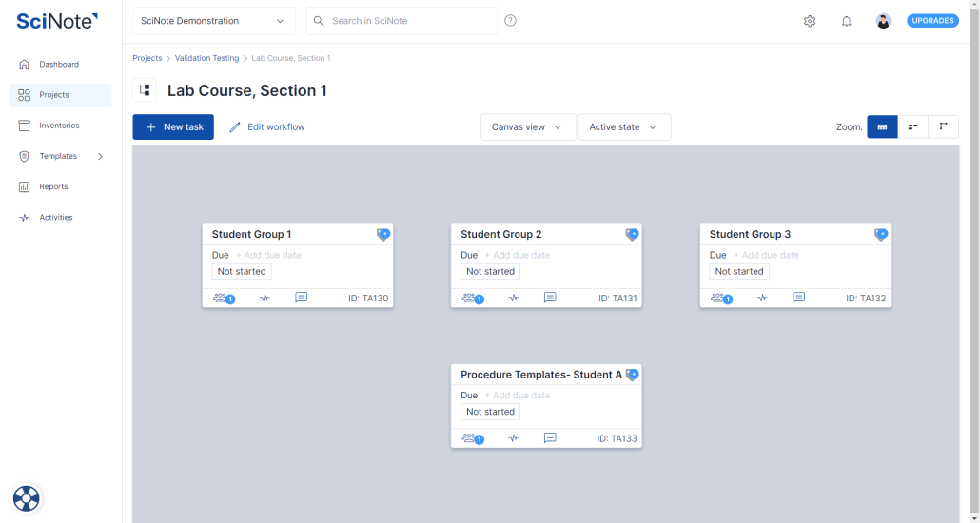980x523 pixels.
Task: Switch zoom to smallest workflow view
Action: [943, 126]
